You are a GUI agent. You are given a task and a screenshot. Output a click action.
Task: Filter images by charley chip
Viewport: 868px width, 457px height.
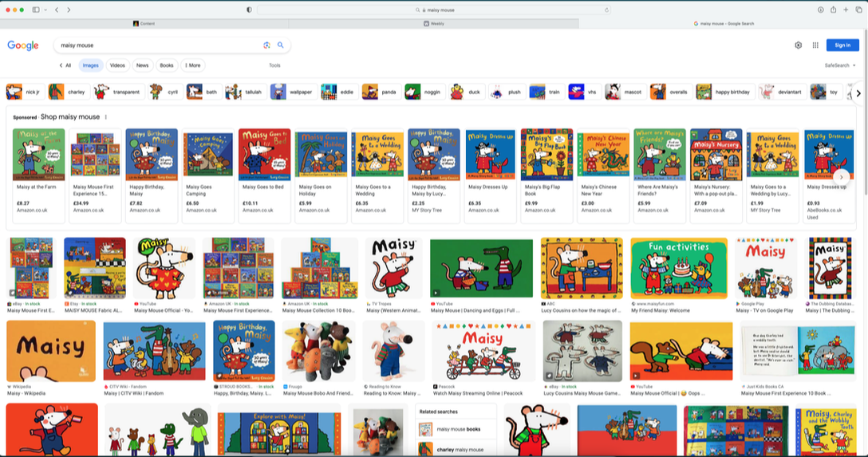(69, 92)
